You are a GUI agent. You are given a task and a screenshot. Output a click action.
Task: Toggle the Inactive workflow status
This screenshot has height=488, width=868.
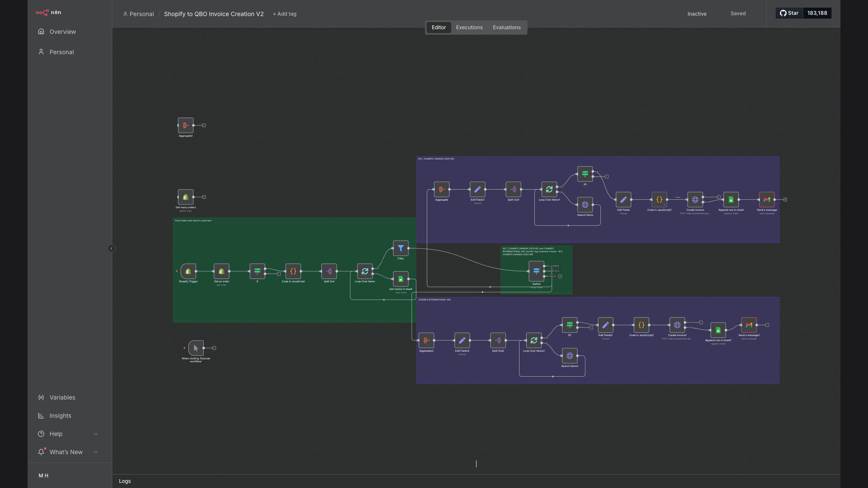[x=697, y=14]
